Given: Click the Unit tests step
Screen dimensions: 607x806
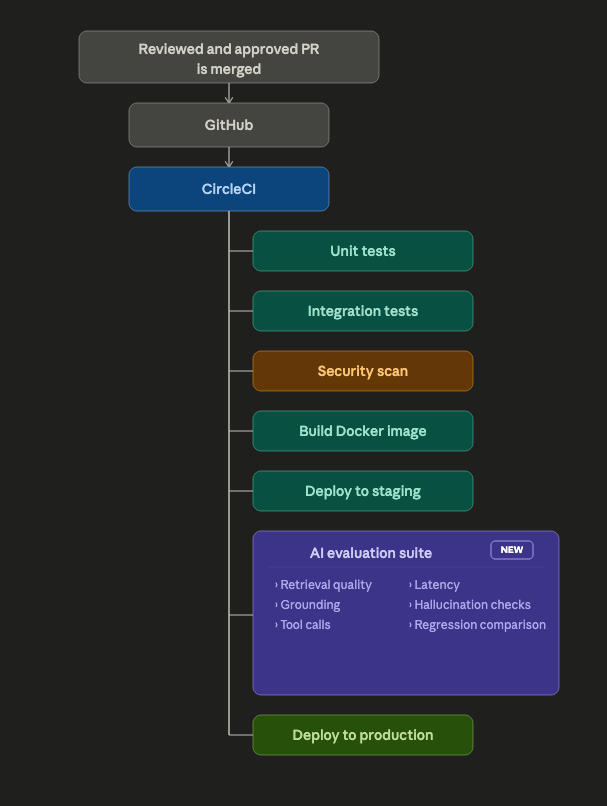Looking at the screenshot, I should (x=363, y=251).
